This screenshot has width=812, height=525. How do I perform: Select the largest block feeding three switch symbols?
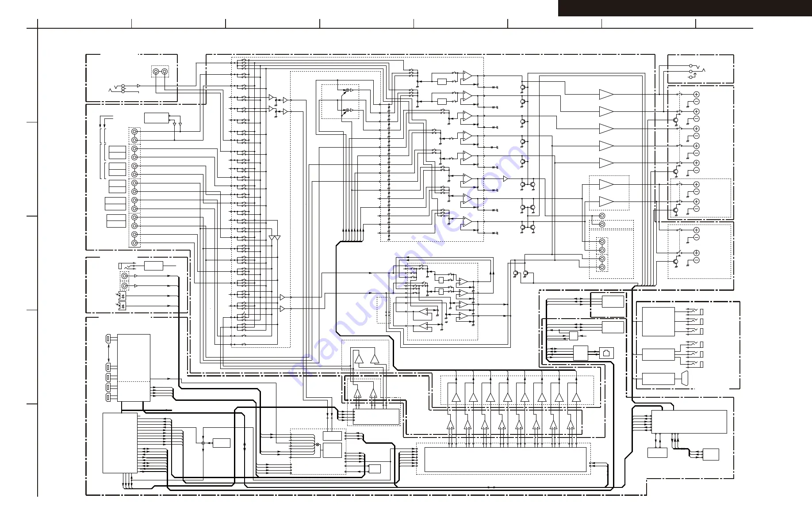658,322
